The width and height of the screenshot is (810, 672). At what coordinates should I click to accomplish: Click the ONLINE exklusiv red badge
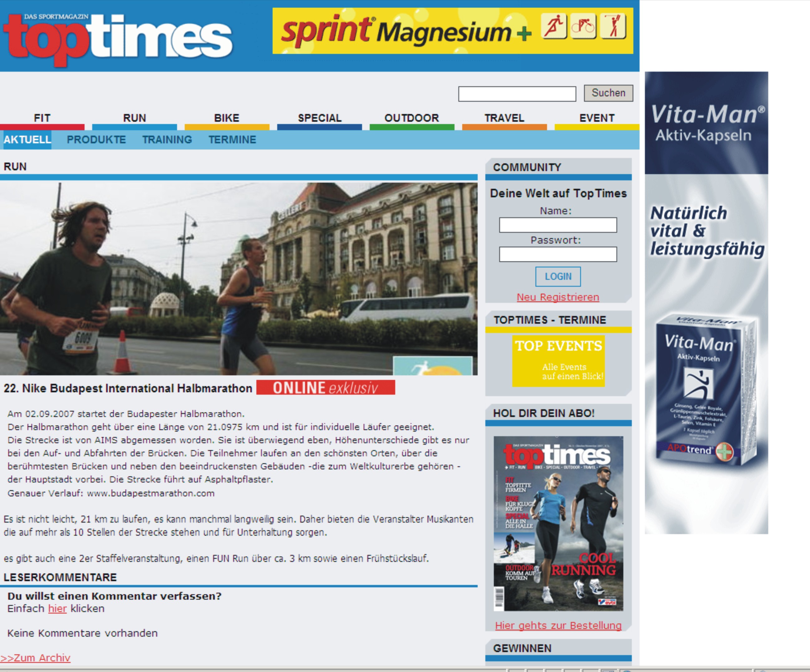326,387
